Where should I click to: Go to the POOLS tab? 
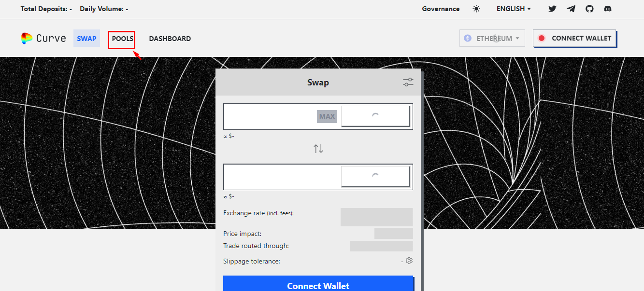[122, 39]
